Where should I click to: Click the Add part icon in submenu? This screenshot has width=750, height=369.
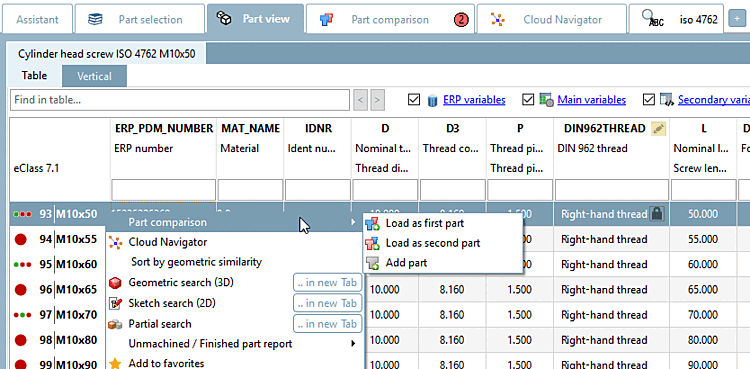[x=373, y=263]
